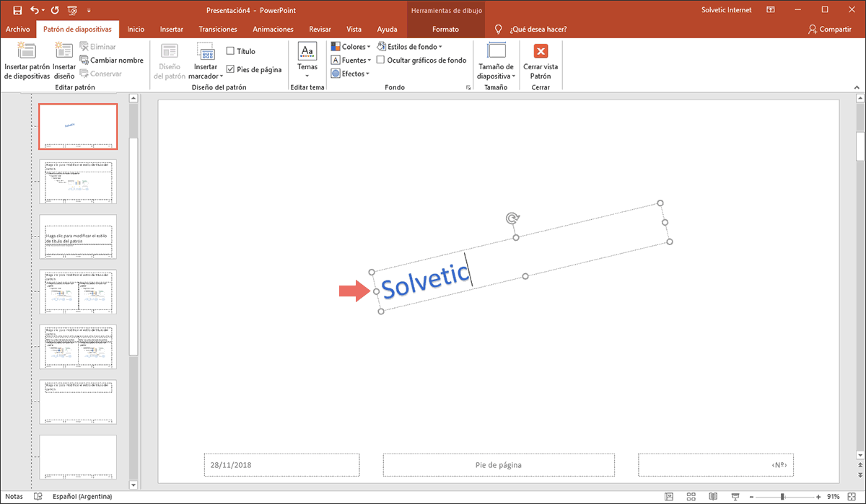Switch to the Animaciones tab
Screen dimensions: 866x504
click(274, 30)
